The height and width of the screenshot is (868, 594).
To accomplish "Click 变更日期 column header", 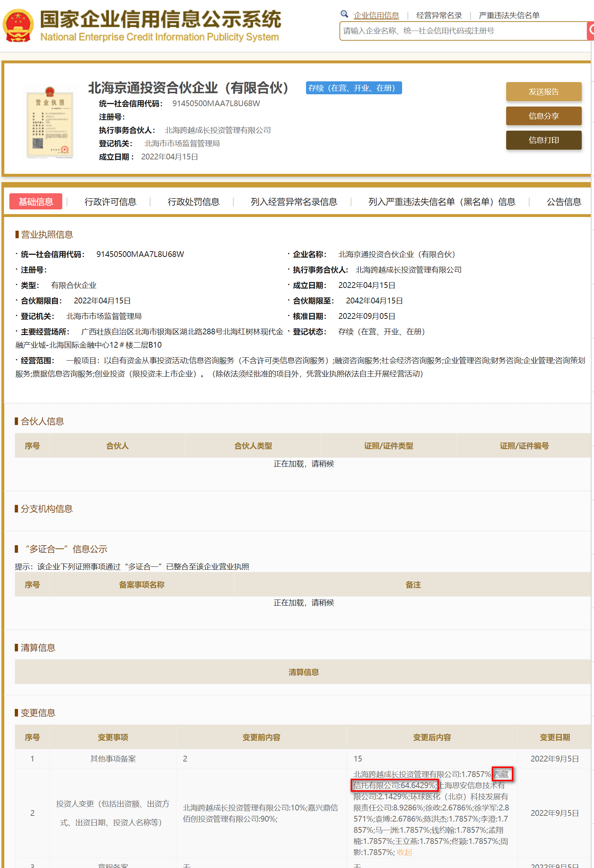I will point(554,737).
